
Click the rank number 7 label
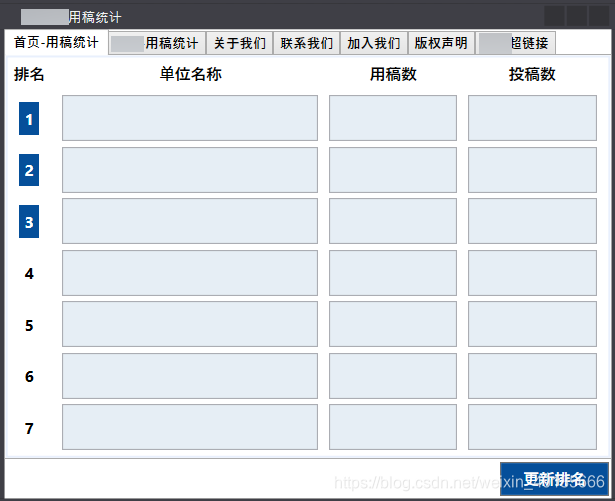(x=29, y=428)
